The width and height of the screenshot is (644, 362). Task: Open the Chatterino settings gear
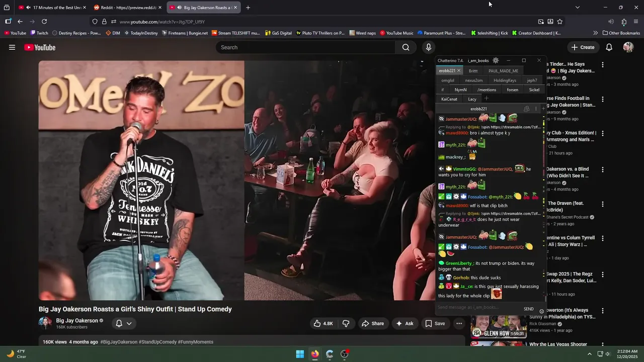point(496,60)
